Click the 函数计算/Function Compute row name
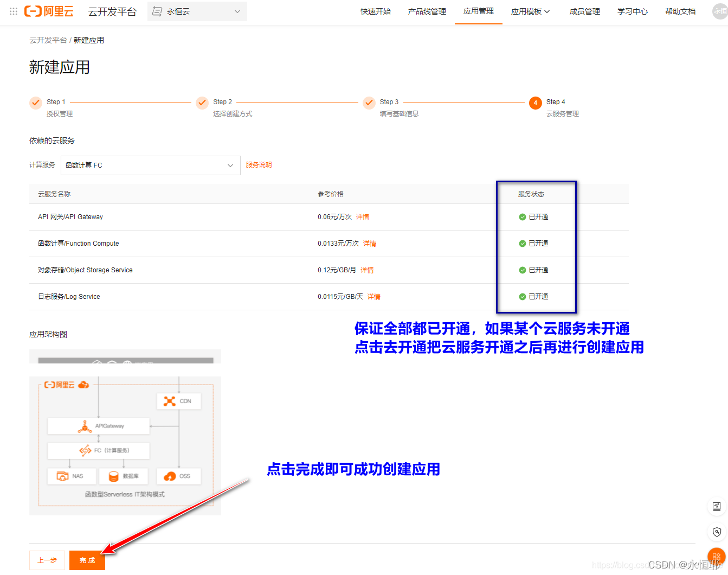This screenshot has height=575, width=728. coord(79,244)
